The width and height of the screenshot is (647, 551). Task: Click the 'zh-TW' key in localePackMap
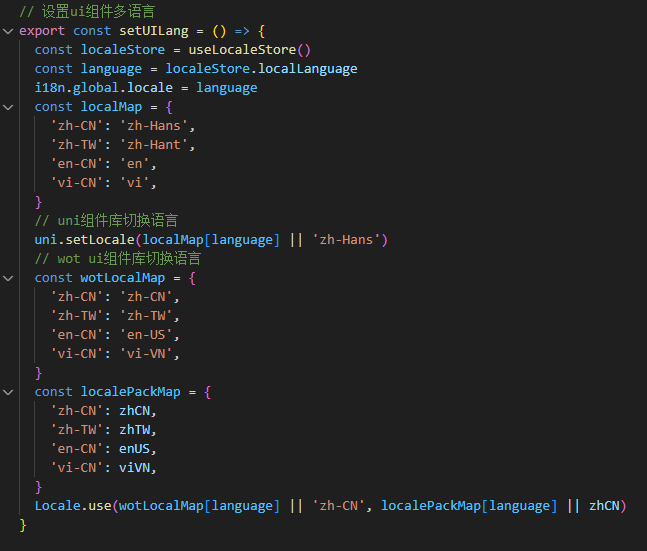point(77,430)
